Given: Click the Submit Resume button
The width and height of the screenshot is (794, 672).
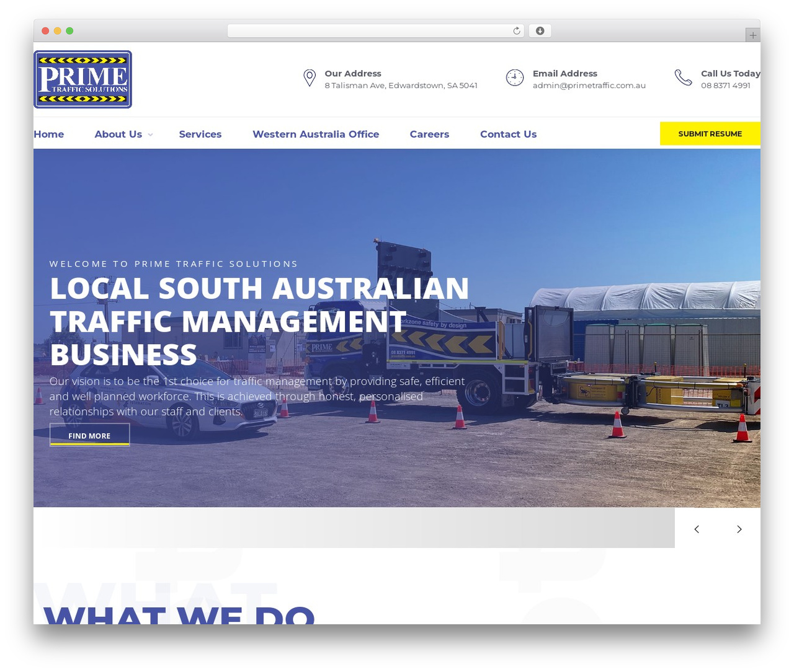Looking at the screenshot, I should click(x=710, y=134).
